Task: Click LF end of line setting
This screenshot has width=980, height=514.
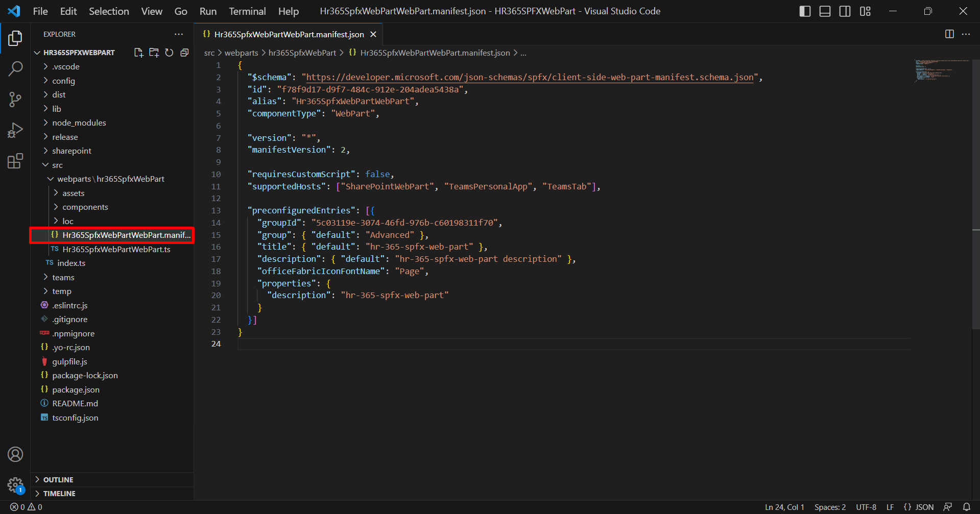Action: 890,507
